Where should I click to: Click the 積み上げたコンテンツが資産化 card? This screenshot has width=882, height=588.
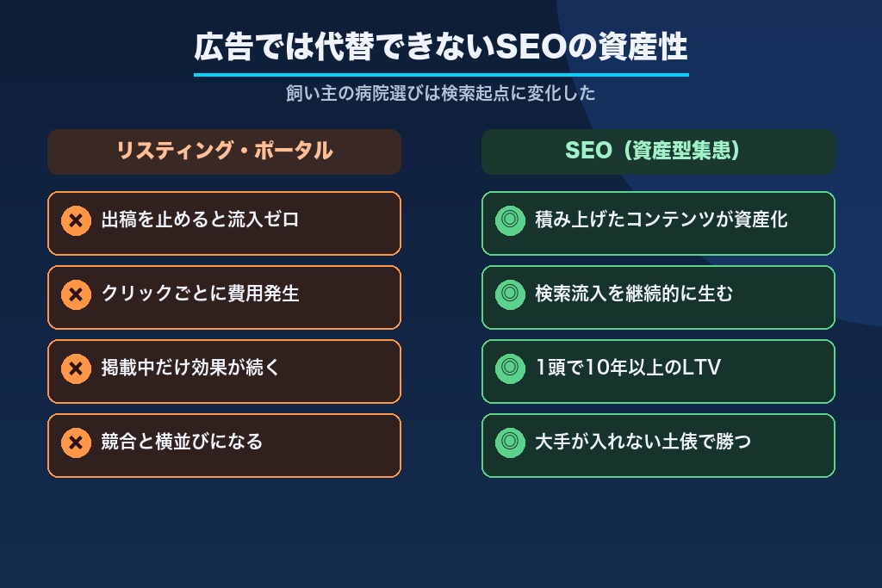(658, 223)
